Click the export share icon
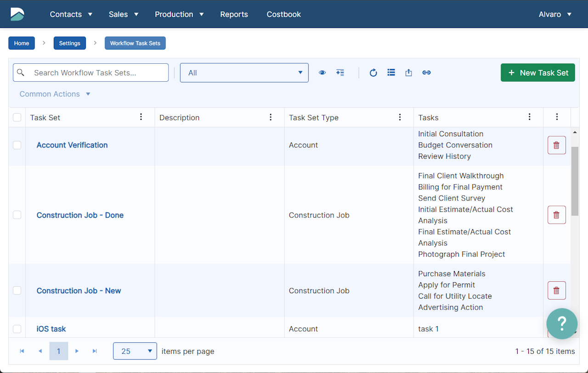This screenshot has height=373, width=588. 408,72
